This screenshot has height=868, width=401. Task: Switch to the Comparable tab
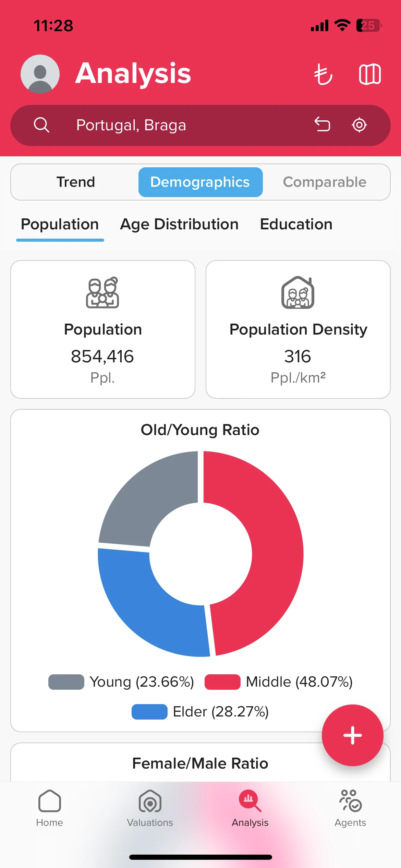point(325,182)
